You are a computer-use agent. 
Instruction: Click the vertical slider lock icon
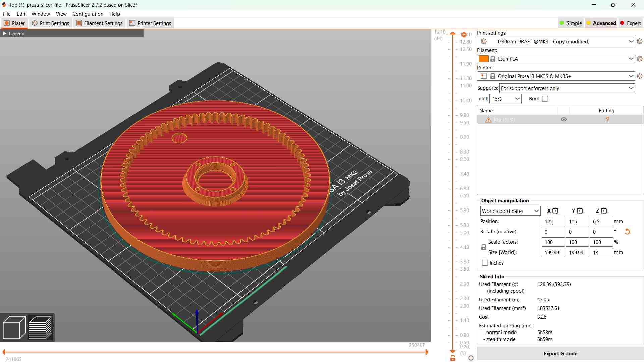coord(453,358)
